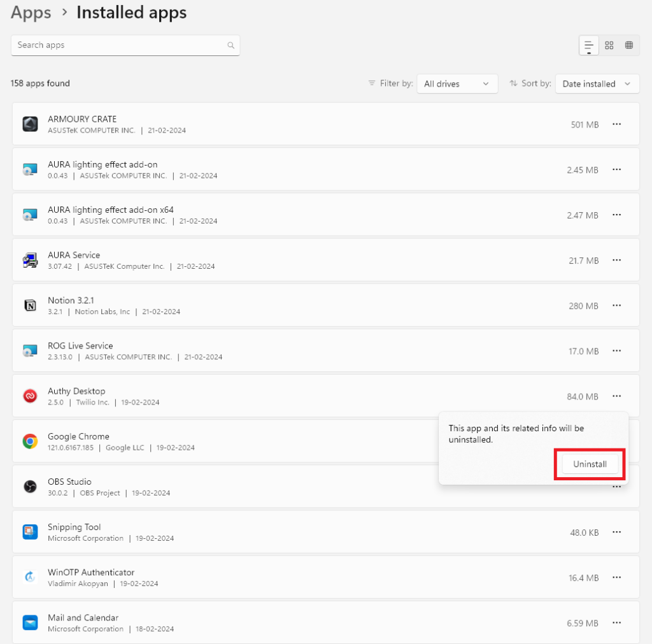The height and width of the screenshot is (644, 652).
Task: Click the AURA Service app icon
Action: [x=30, y=260]
